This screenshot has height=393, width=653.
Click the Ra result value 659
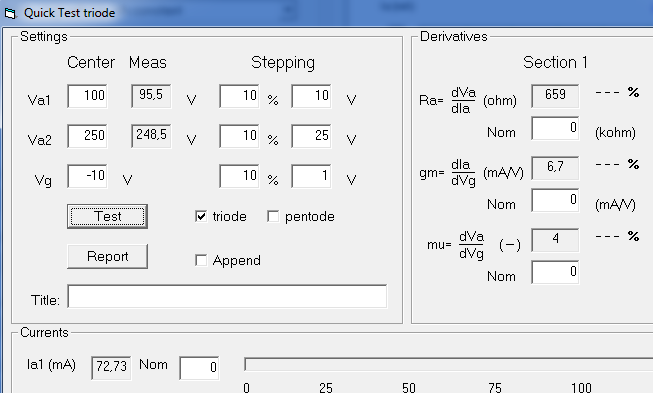point(555,96)
